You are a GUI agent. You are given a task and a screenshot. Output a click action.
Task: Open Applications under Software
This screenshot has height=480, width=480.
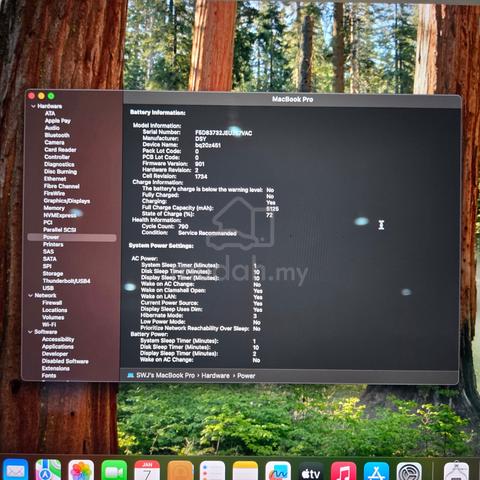[58, 347]
